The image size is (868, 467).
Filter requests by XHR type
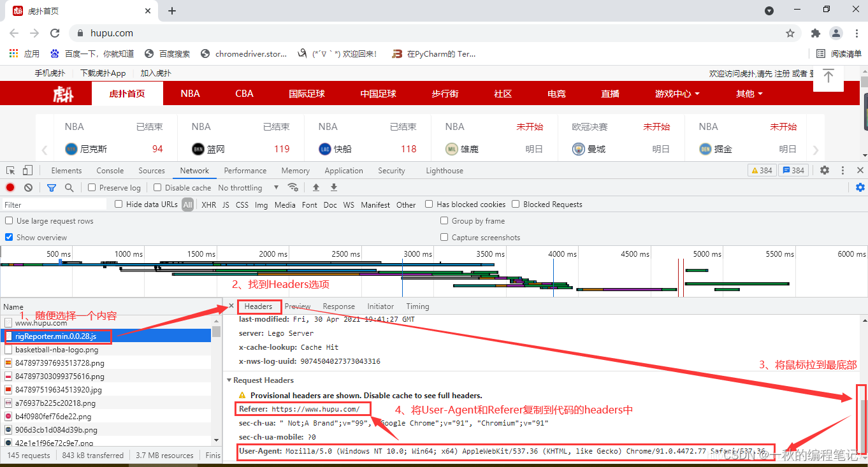208,205
